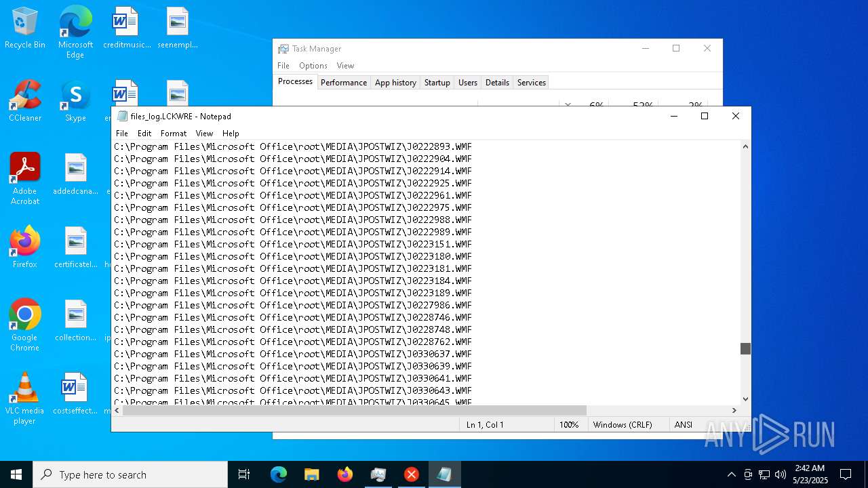Open collection image file on desktop
Viewport: 868px width, 488px height.
coord(75,321)
